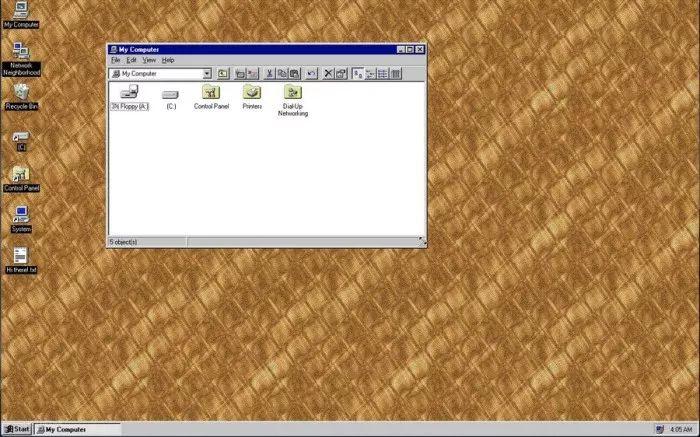The height and width of the screenshot is (437, 700).
Task: Undo the last action via toolbar arrow
Action: pyautogui.click(x=311, y=74)
